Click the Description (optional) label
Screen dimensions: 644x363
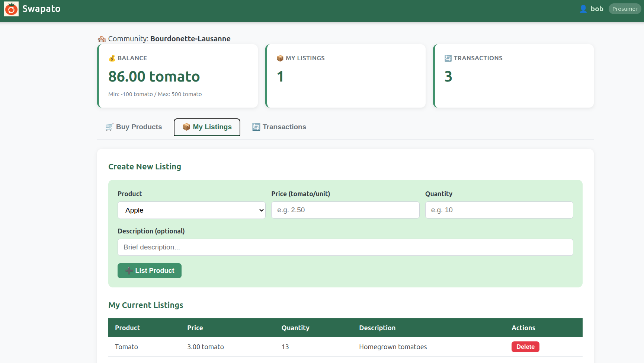[151, 231]
